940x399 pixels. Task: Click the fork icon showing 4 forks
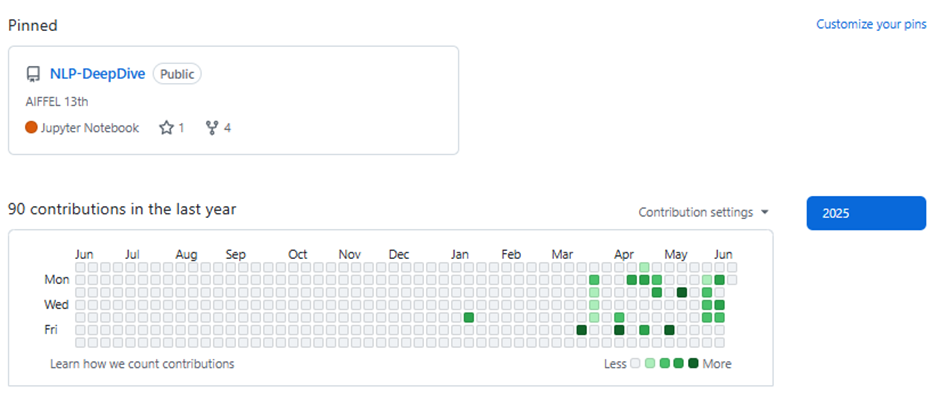pyautogui.click(x=212, y=128)
